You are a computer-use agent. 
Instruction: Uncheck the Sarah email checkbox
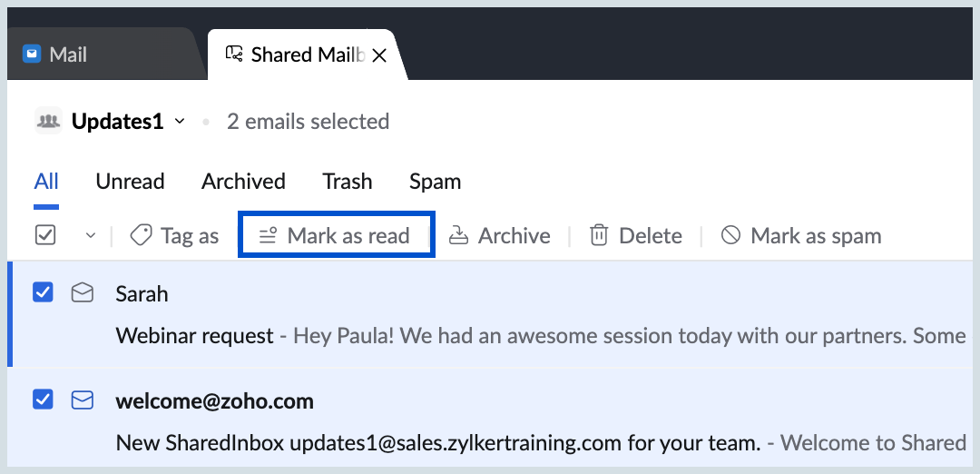click(x=44, y=292)
